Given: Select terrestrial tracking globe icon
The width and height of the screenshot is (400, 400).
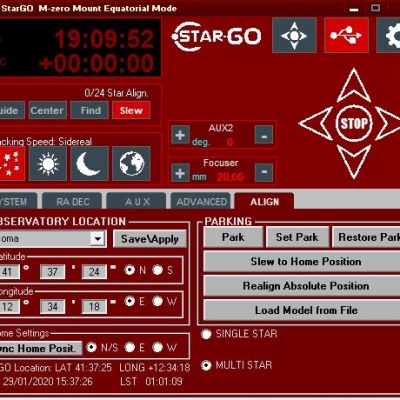Looking at the screenshot, I should click(x=131, y=164).
